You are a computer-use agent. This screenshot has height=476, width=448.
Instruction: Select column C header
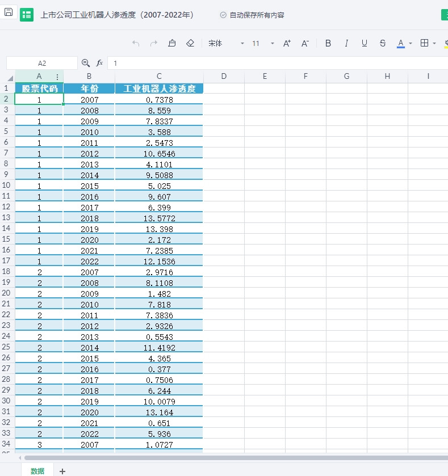point(159,76)
